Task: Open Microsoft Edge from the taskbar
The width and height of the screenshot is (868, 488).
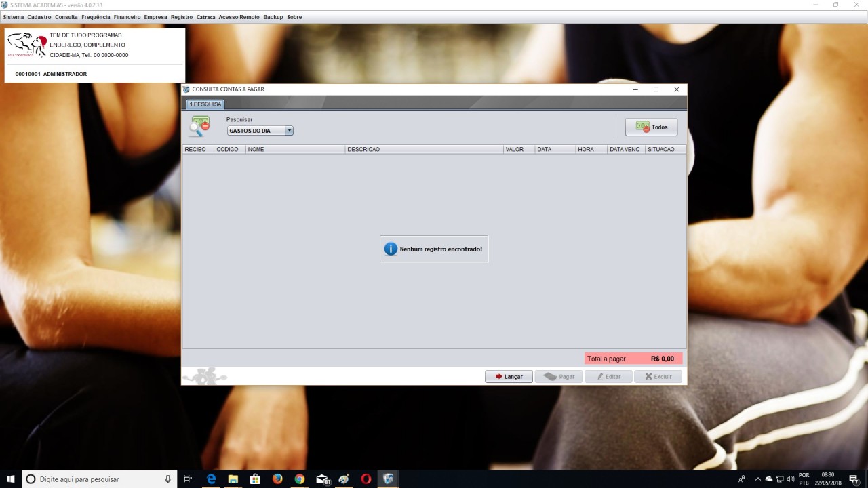Action: click(x=211, y=479)
